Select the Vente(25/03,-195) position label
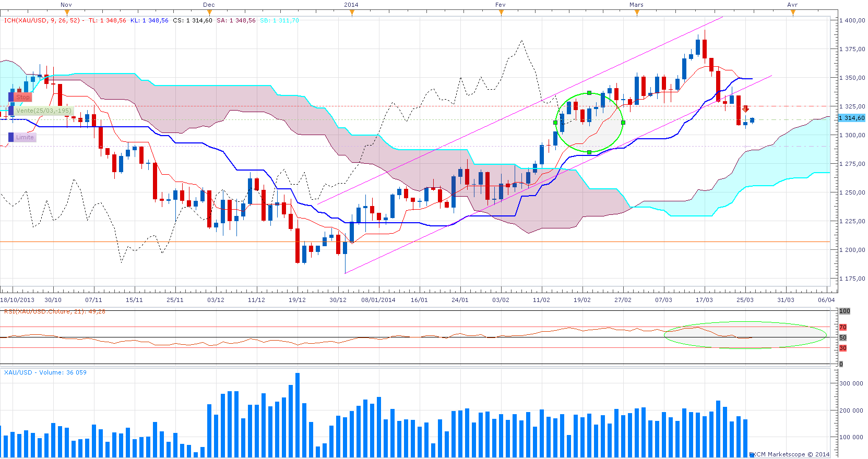 click(44, 111)
